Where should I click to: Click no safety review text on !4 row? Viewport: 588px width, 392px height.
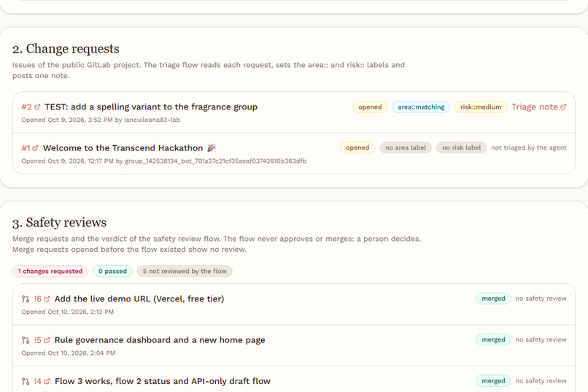(x=541, y=381)
